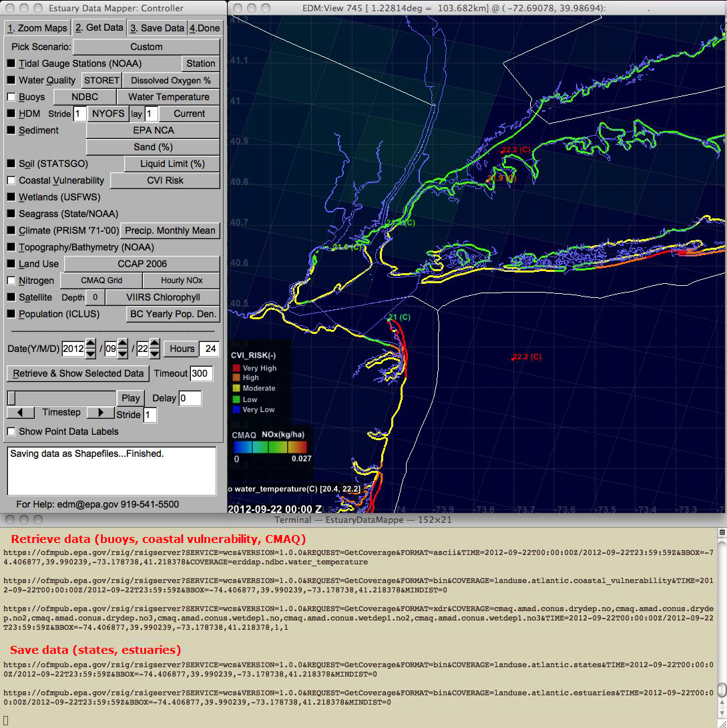Toggle the Soil (STATSGO) checkbox
Viewport: 727px width, 728px height.
pyautogui.click(x=11, y=164)
